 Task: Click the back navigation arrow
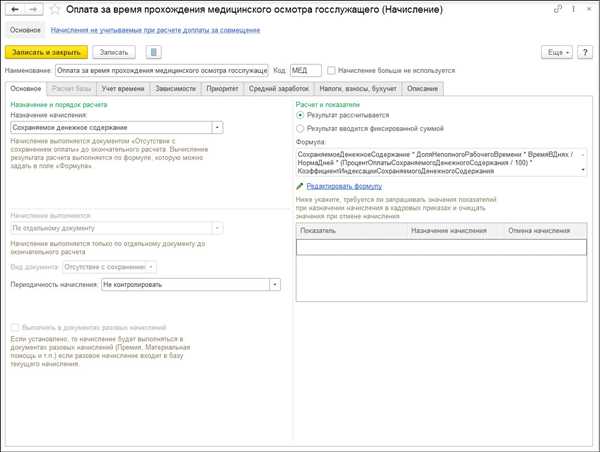pos(12,10)
